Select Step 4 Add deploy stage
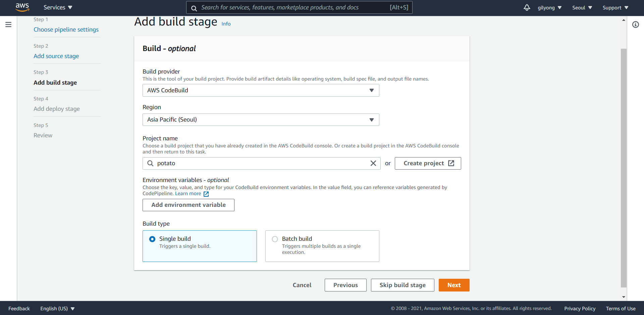 57,109
